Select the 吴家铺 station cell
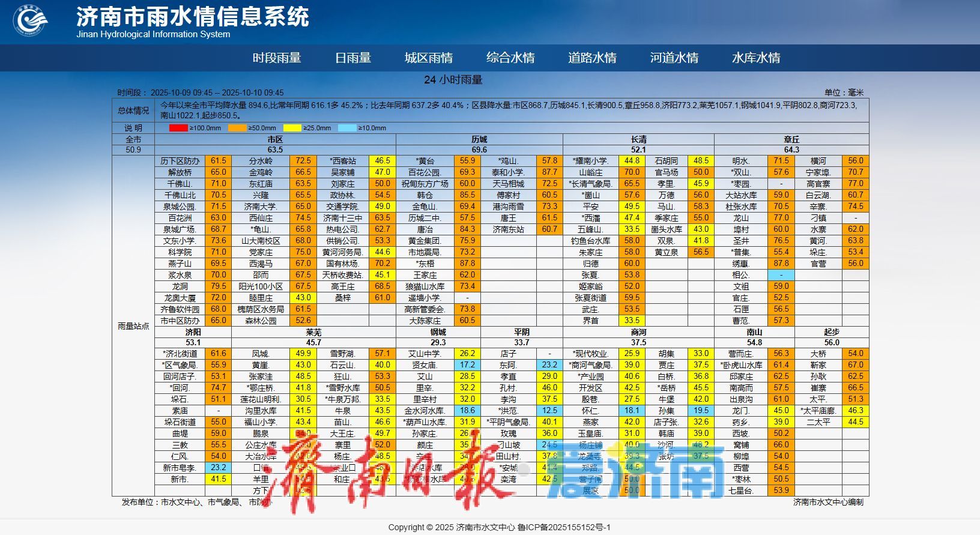The image size is (980, 535). (x=343, y=172)
